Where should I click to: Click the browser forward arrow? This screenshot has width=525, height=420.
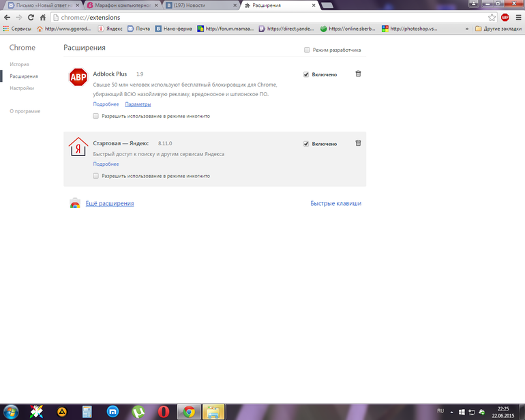[x=19, y=18]
